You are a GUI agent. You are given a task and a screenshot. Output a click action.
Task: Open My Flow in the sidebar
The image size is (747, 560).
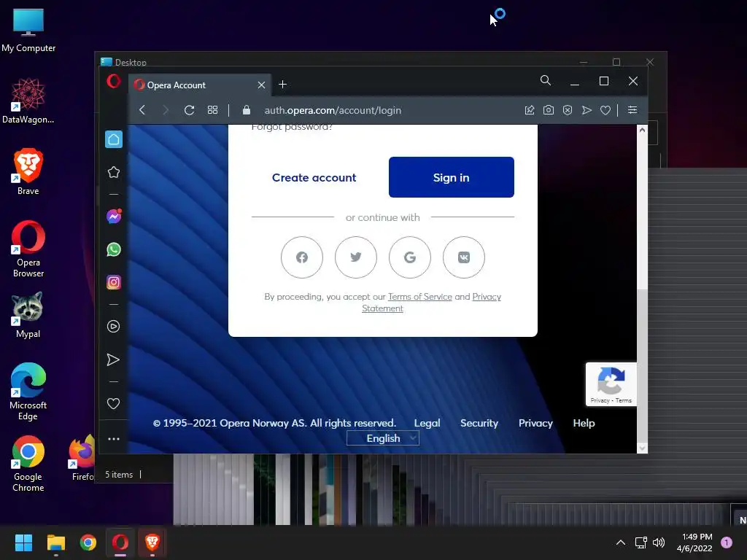tap(113, 359)
